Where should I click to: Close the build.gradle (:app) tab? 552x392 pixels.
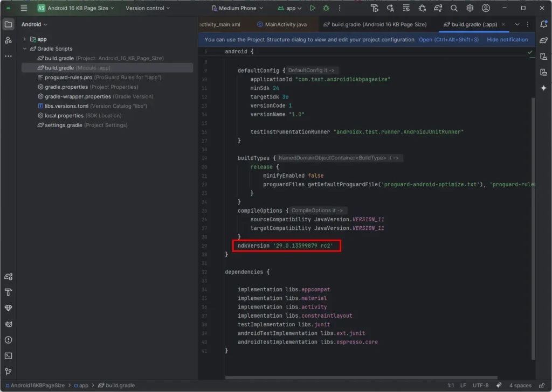[503, 24]
